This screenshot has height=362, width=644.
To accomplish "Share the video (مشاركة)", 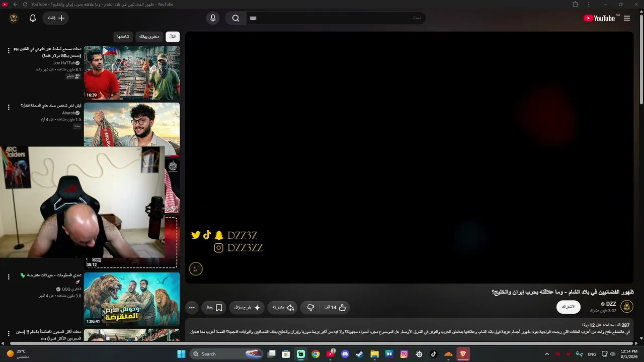I will [x=283, y=307].
